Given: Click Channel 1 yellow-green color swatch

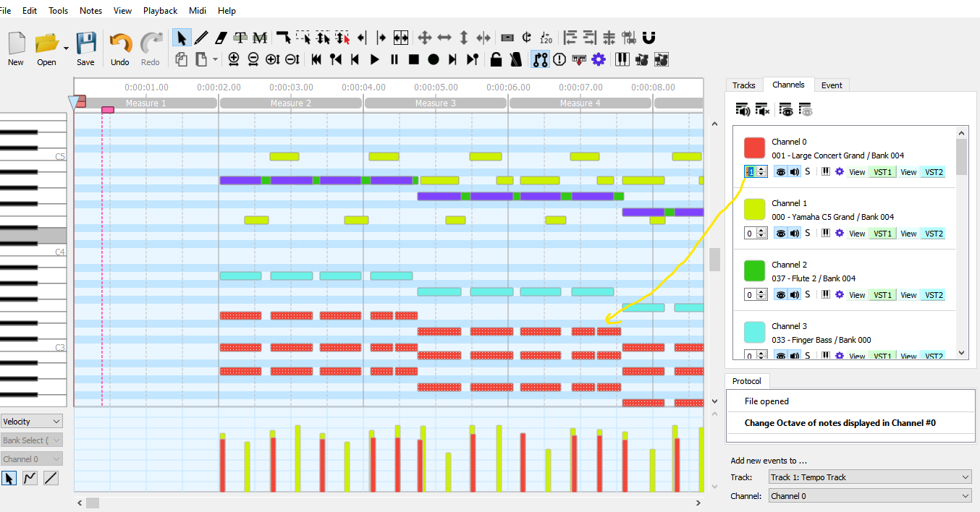Looking at the screenshot, I should click(x=755, y=209).
